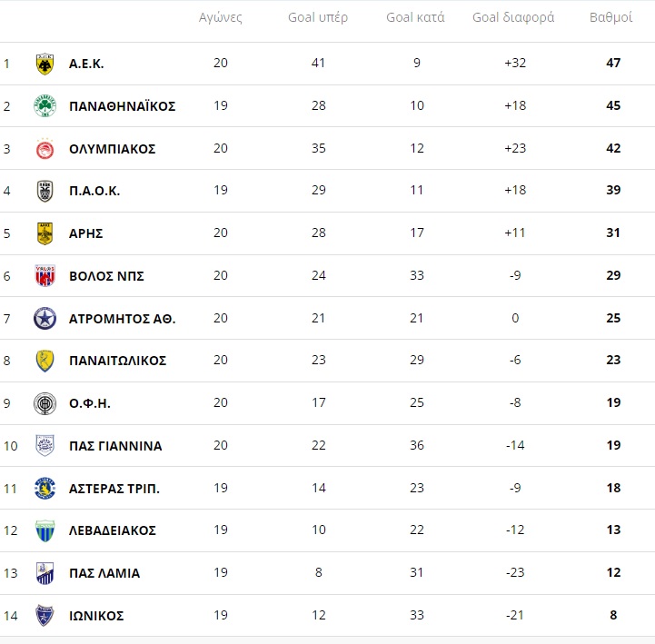This screenshot has height=644, width=655.
Task: Click the Ο.Φ.Η. circular logo
Action: (45, 403)
